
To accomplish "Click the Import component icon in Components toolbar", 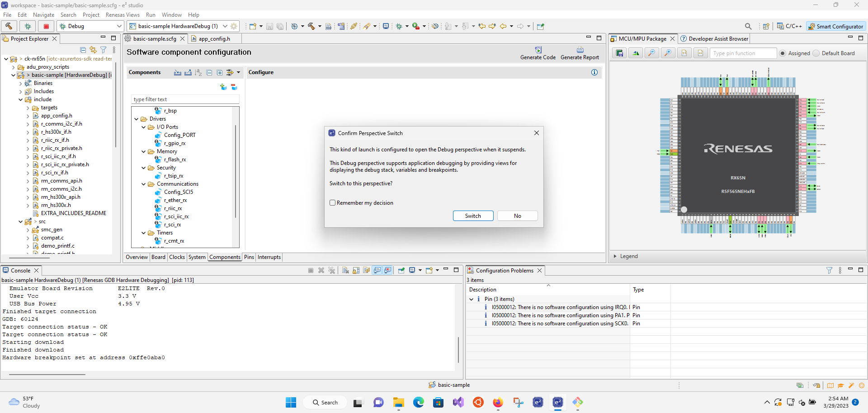I will coord(178,72).
